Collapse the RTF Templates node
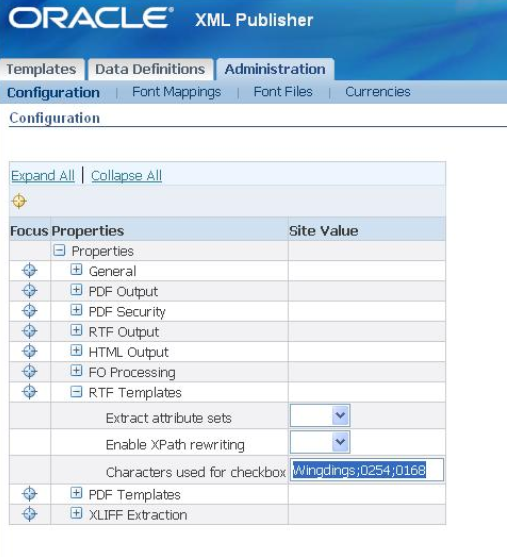The image size is (507, 557). coord(76,392)
